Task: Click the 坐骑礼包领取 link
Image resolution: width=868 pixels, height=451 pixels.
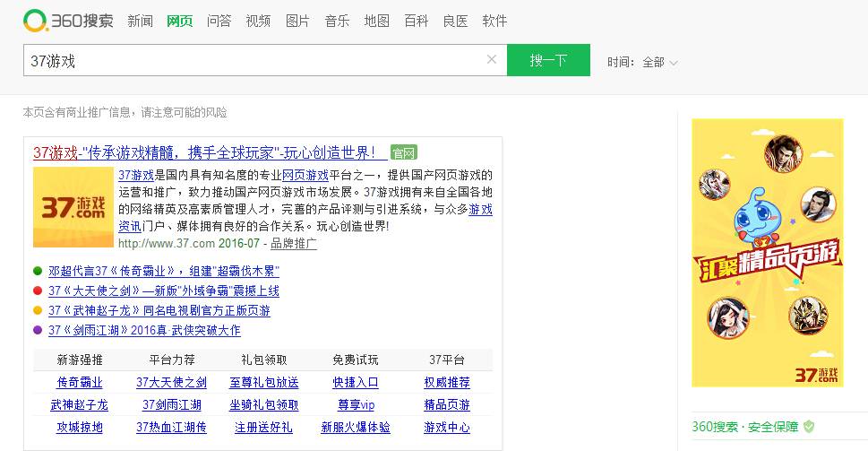Action: [264, 405]
